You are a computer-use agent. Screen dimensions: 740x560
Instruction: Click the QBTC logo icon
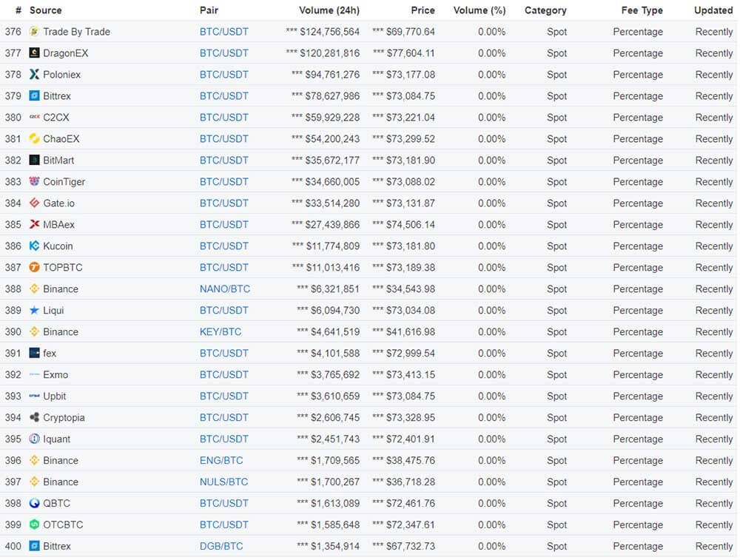click(x=34, y=503)
